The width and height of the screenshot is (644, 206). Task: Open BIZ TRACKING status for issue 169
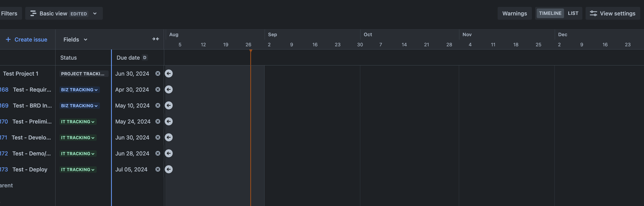(x=79, y=106)
